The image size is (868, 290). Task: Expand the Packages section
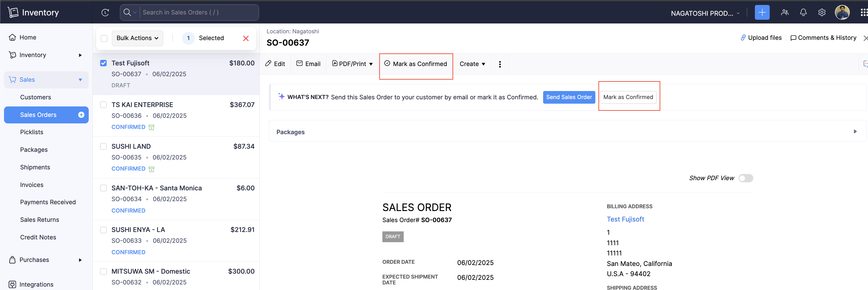coord(855,131)
